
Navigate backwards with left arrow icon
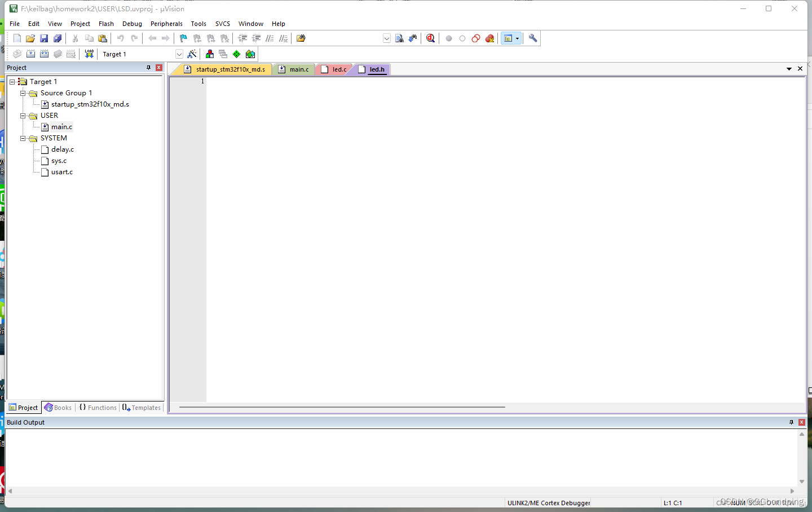pyautogui.click(x=152, y=38)
